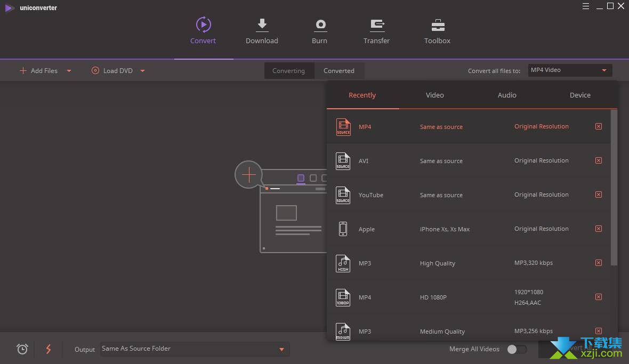Open the MP4 Video format dropdown
Image resolution: width=629 pixels, height=364 pixels.
(x=570, y=70)
